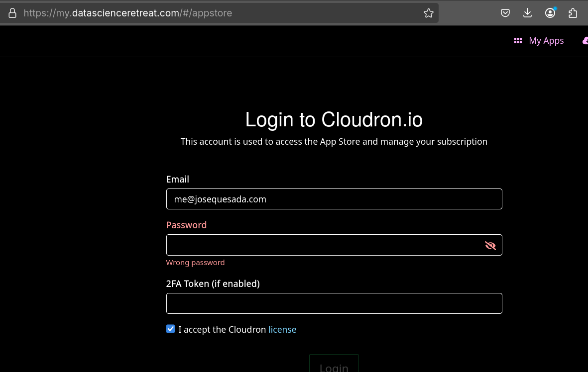Click the My Apps grid icon
This screenshot has width=588, height=372.
(x=518, y=40)
